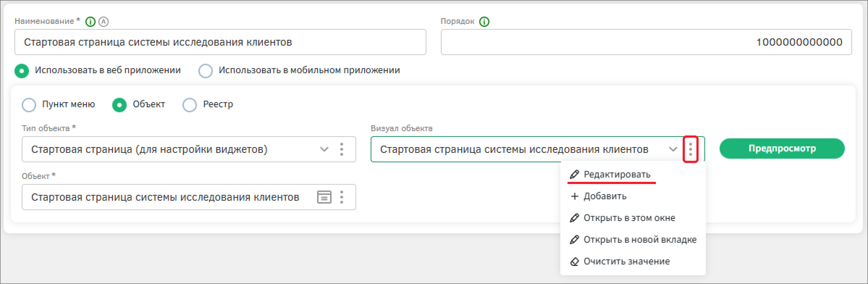Screen dimensions: 868x284
Task: Expand the Тип объекта dropdown arrow
Action: [324, 149]
